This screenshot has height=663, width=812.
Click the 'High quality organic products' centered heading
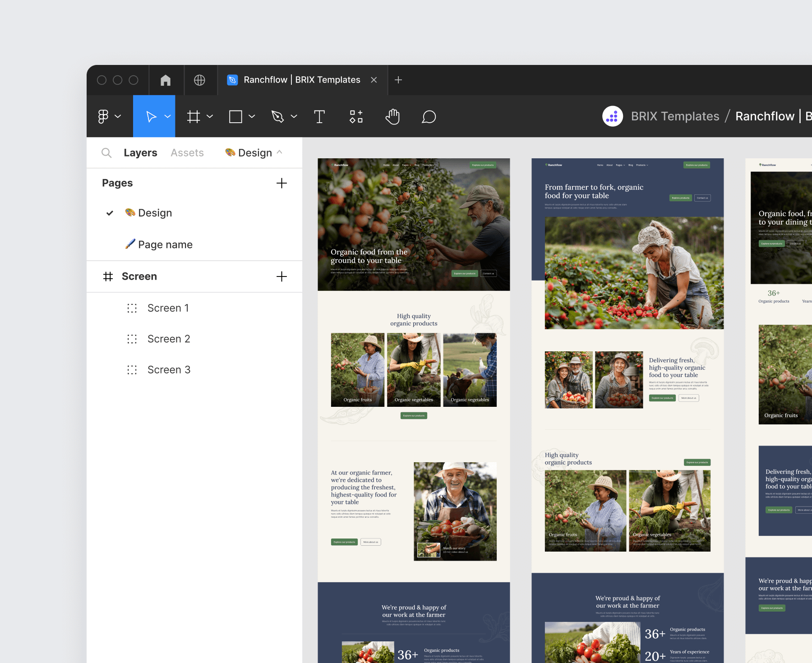coord(414,320)
